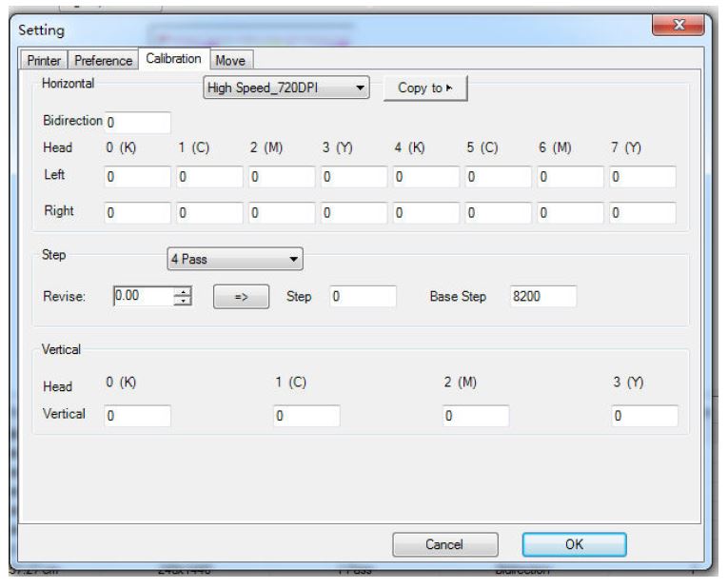Cancel the Setting dialog
The image size is (728, 588).
443,545
